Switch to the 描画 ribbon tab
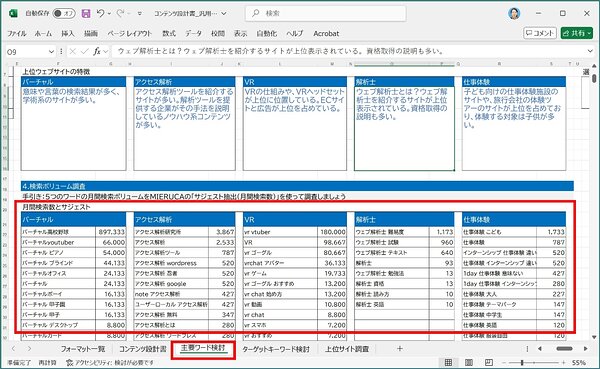Image resolution: width=600 pixels, height=369 pixels. tap(91, 34)
